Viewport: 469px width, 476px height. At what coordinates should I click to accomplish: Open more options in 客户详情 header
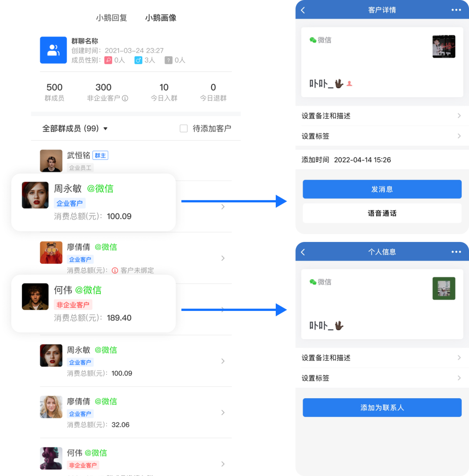(x=456, y=10)
